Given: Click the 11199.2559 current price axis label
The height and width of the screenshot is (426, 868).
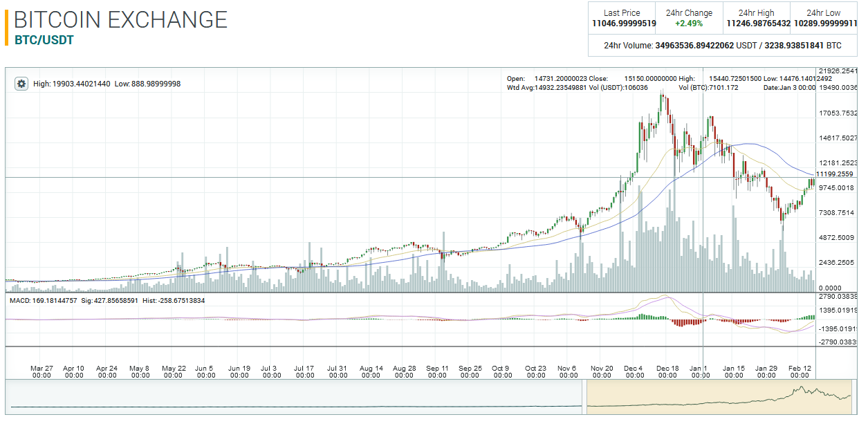Looking at the screenshot, I should coord(836,174).
